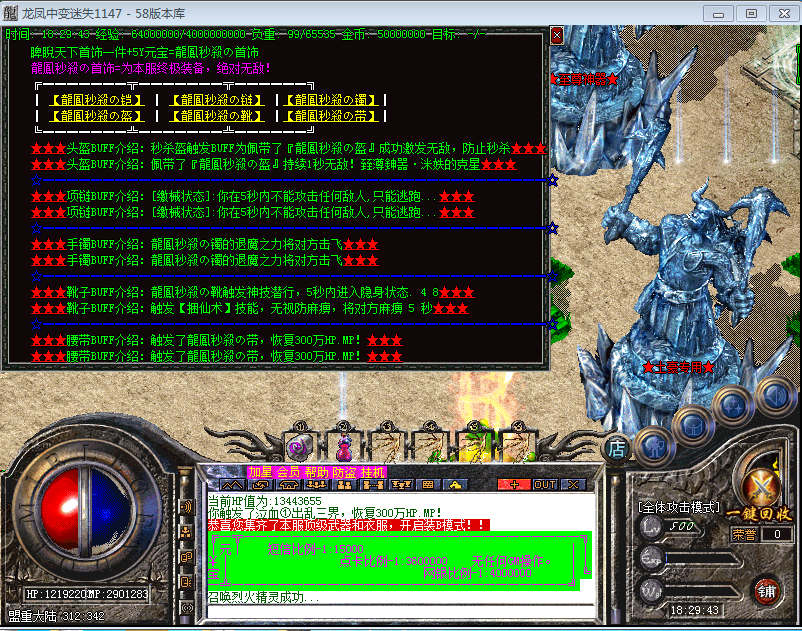Viewport: 802px width, 631px height.
Task: Use the item in belt slot 5
Action: point(474,447)
